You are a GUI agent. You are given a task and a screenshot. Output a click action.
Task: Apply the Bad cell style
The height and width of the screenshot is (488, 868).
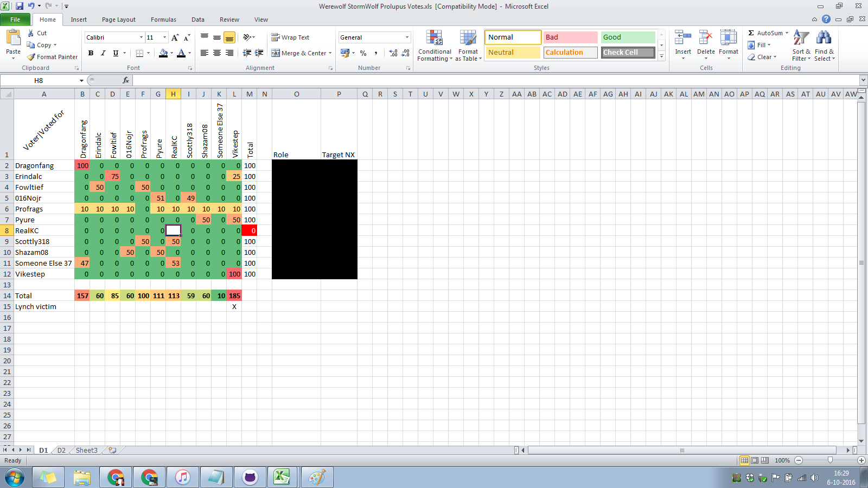click(x=570, y=37)
